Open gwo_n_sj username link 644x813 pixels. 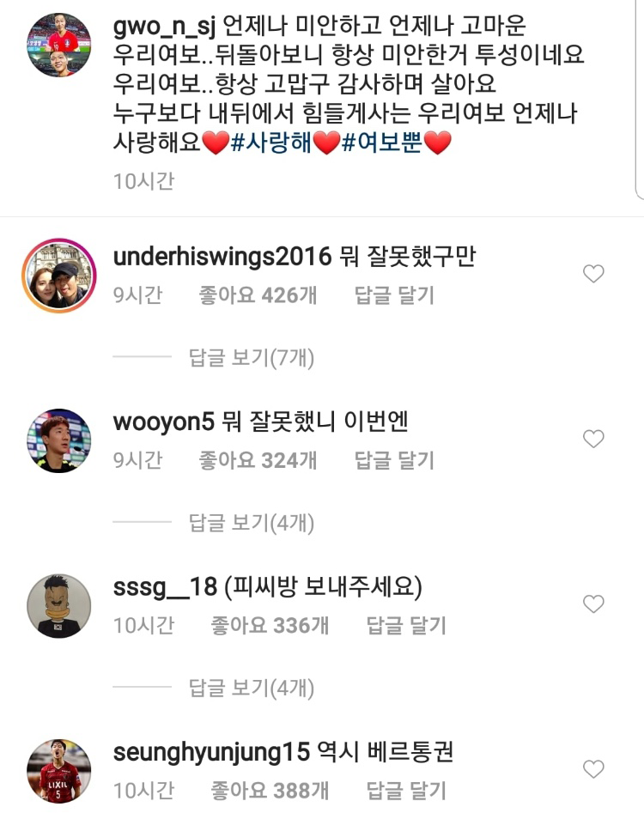[164, 26]
